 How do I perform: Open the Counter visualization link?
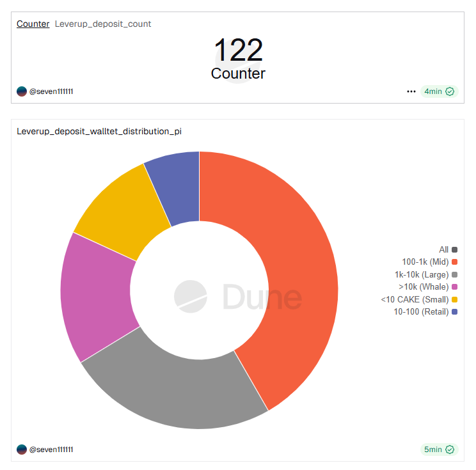(33, 24)
